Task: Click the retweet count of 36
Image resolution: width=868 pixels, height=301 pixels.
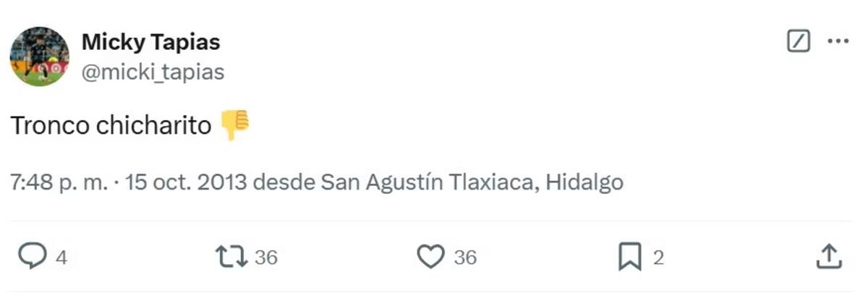Action: coord(265,258)
